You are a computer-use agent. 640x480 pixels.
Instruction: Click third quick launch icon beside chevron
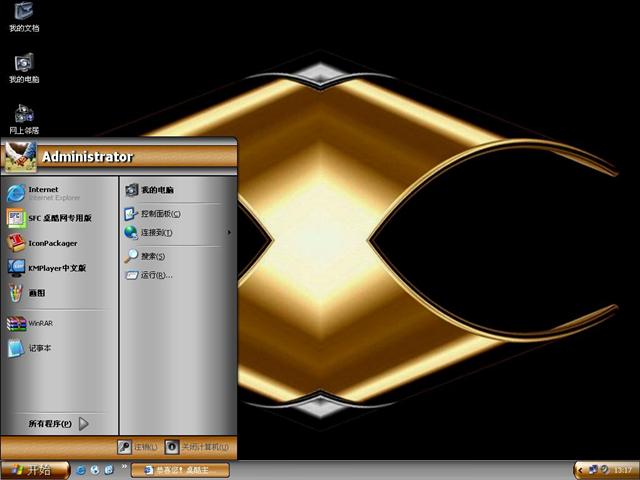[x=109, y=470]
